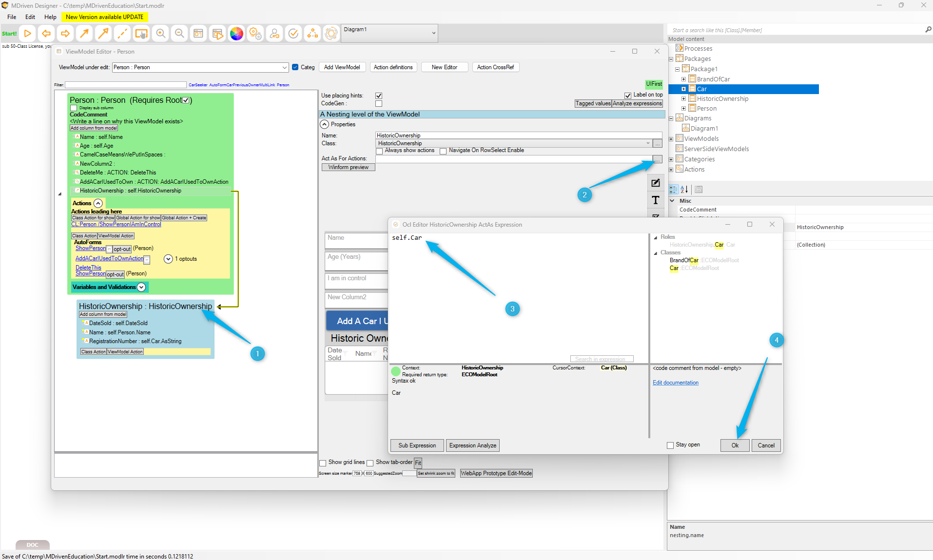This screenshot has width=933, height=560.
Task: Open the Help menu
Action: 50,17
